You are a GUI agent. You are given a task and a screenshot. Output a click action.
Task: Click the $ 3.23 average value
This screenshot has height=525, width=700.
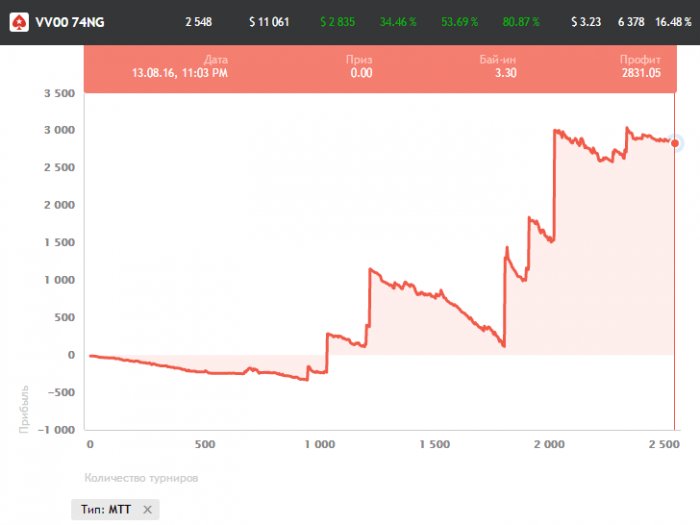click(x=586, y=22)
